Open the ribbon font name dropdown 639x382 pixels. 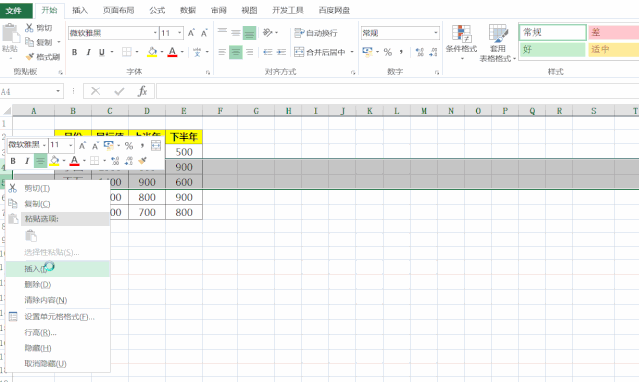(x=155, y=33)
